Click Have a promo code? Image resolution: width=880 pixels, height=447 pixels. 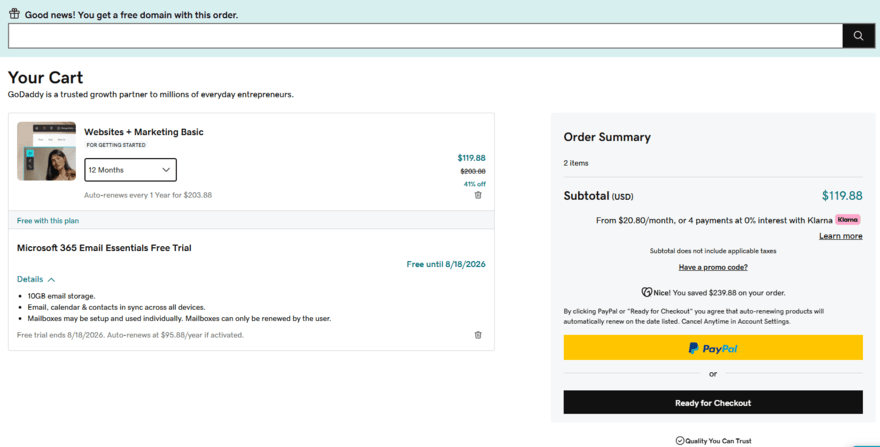[x=713, y=267]
